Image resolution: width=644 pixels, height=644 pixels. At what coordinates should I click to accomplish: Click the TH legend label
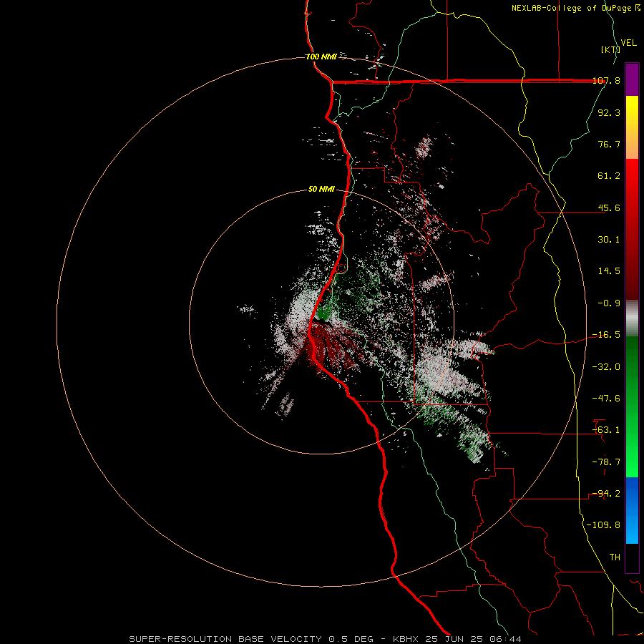[x=615, y=557]
